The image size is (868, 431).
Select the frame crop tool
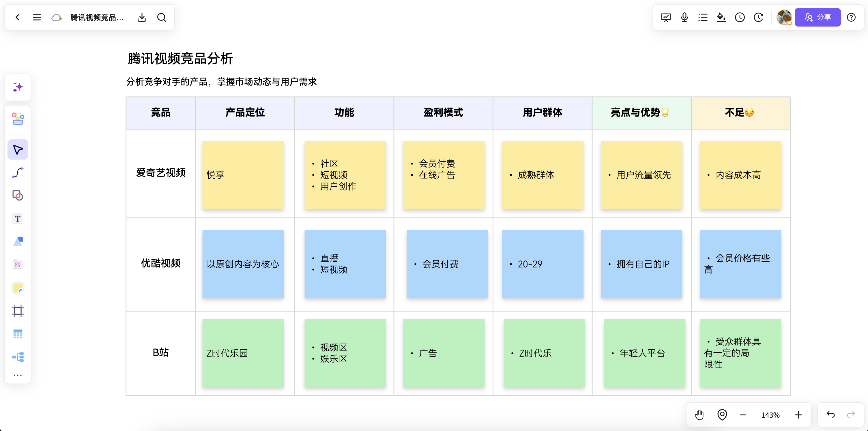coord(18,311)
